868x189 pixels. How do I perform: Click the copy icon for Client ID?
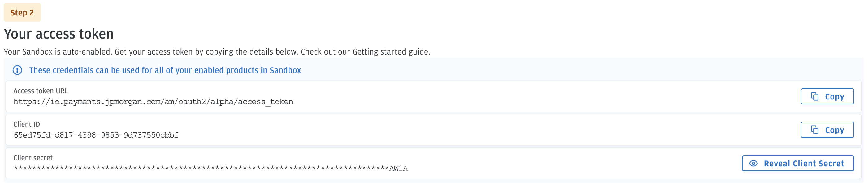pos(814,130)
